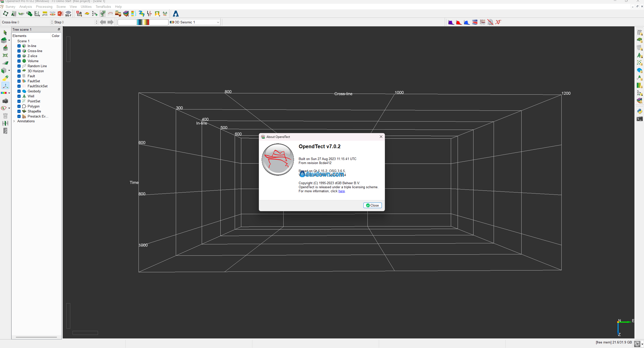Close About OpendTect dialog with X
Screen dimensions: 644x348
(381, 137)
